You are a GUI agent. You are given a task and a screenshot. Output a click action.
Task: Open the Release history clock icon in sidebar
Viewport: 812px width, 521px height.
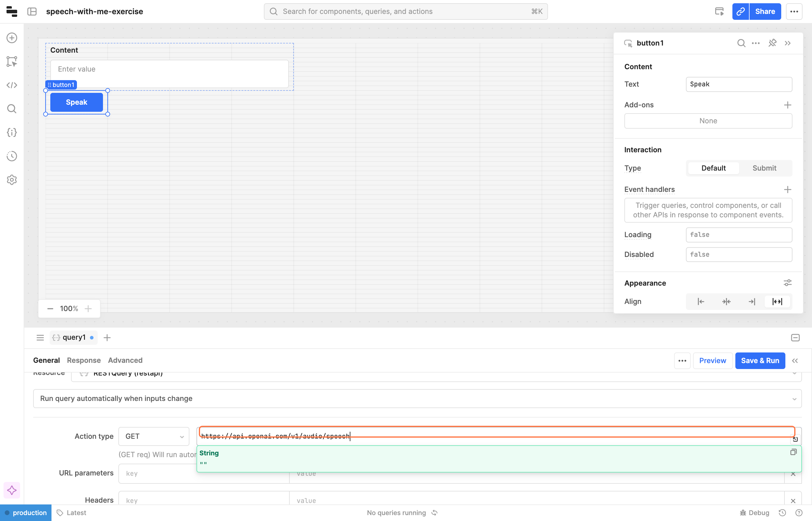(12, 156)
